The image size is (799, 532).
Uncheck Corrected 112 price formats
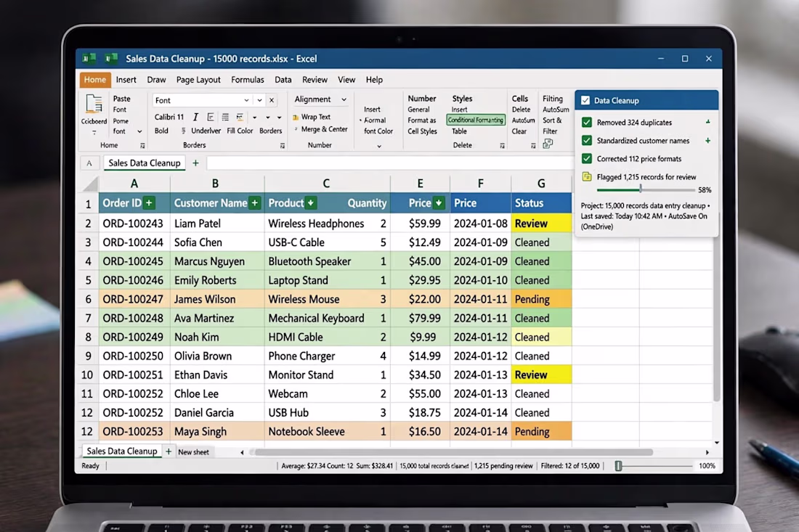[x=587, y=159]
